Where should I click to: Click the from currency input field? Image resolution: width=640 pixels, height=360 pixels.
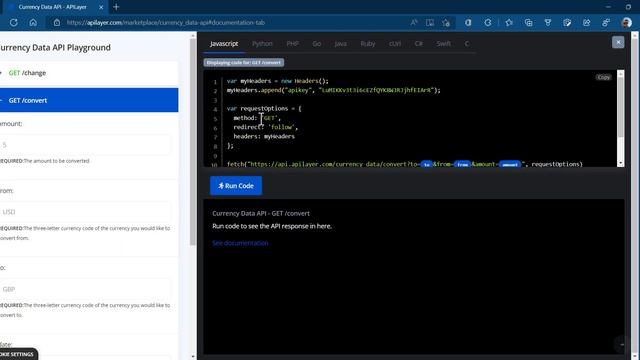[x=85, y=212]
